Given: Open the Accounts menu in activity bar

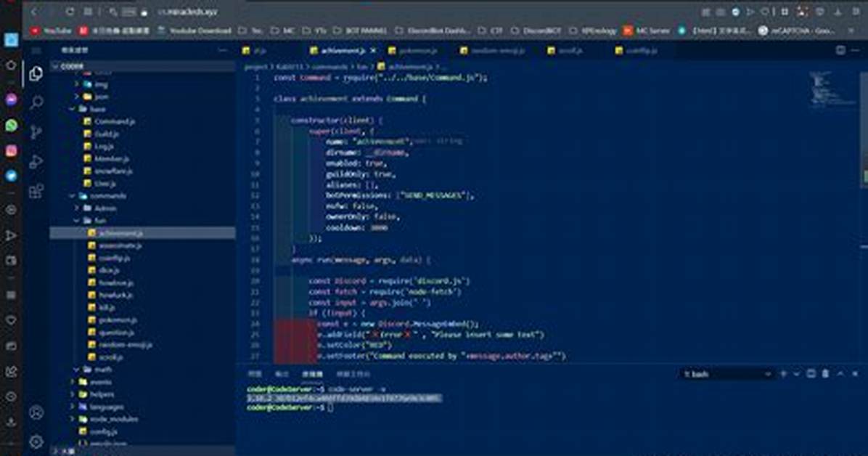Looking at the screenshot, I should (36, 412).
